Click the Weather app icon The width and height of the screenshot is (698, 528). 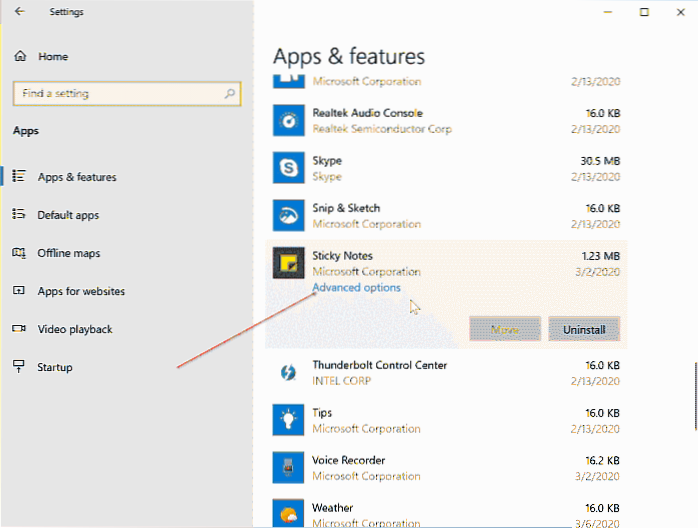[x=288, y=513]
